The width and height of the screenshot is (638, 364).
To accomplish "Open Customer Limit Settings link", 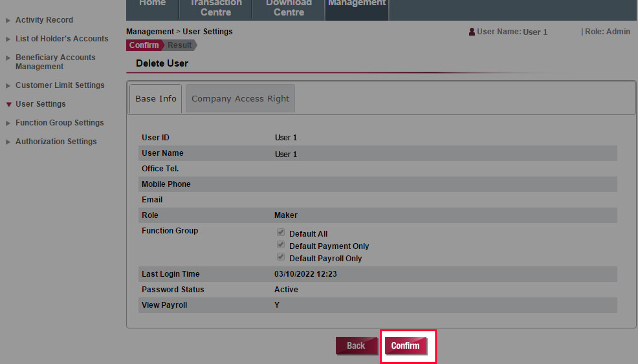I will pyautogui.click(x=60, y=85).
